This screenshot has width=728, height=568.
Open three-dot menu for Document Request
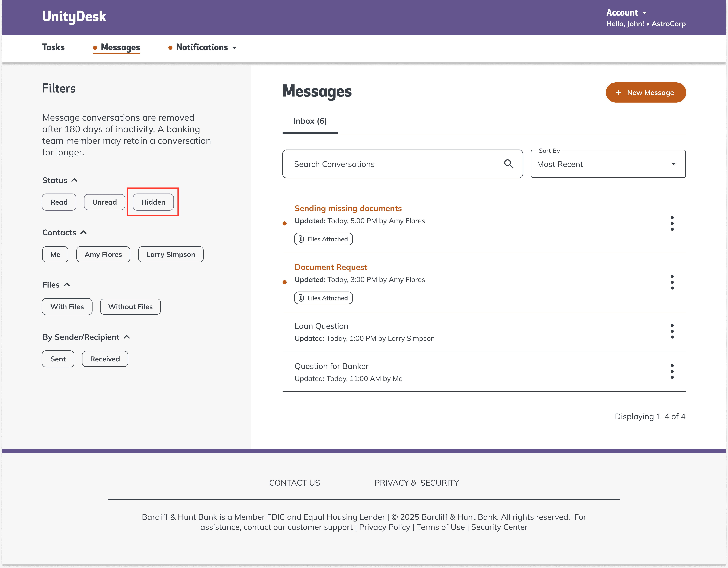tap(672, 282)
